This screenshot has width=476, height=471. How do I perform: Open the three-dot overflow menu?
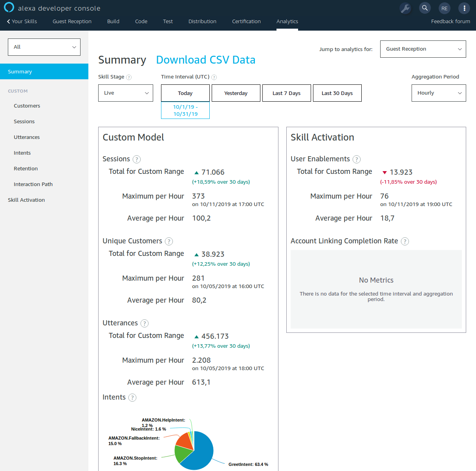[464, 8]
